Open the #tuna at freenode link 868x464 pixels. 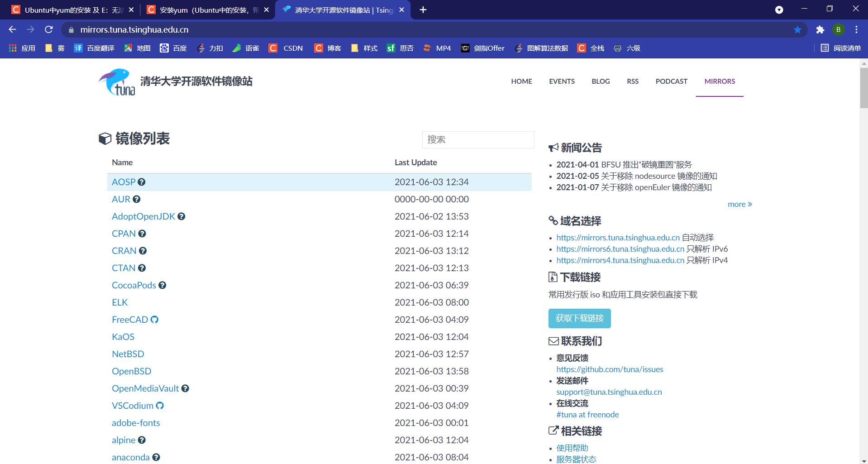coord(587,415)
